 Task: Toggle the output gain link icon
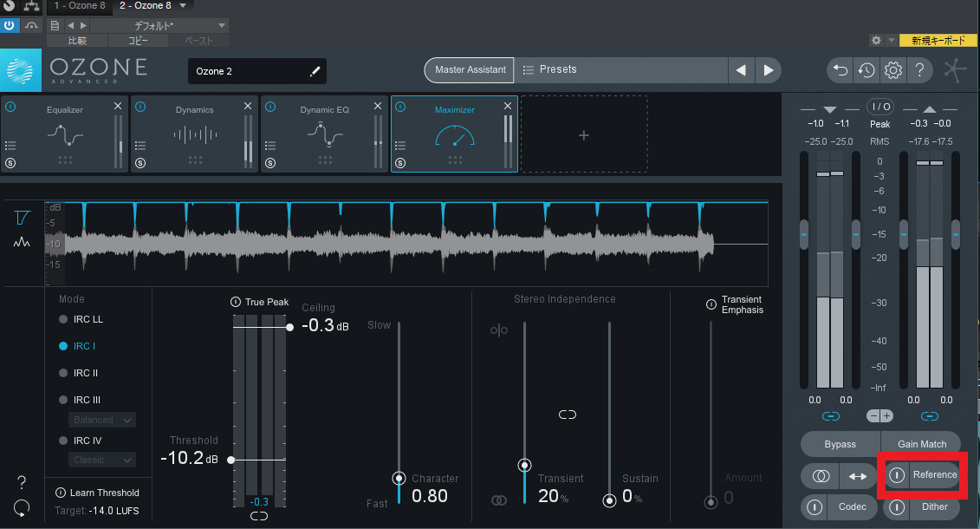(930, 416)
